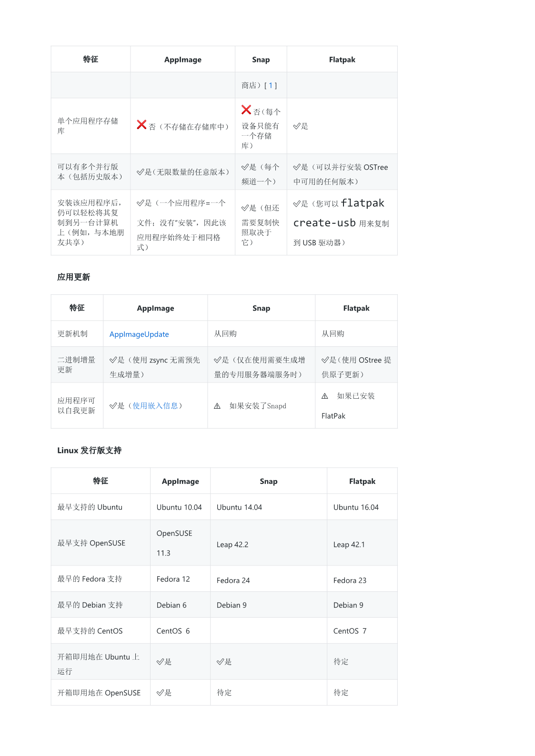Screen dimensions: 535x756
Task: Click the Flatpak header in the first table
Action: coord(342,60)
